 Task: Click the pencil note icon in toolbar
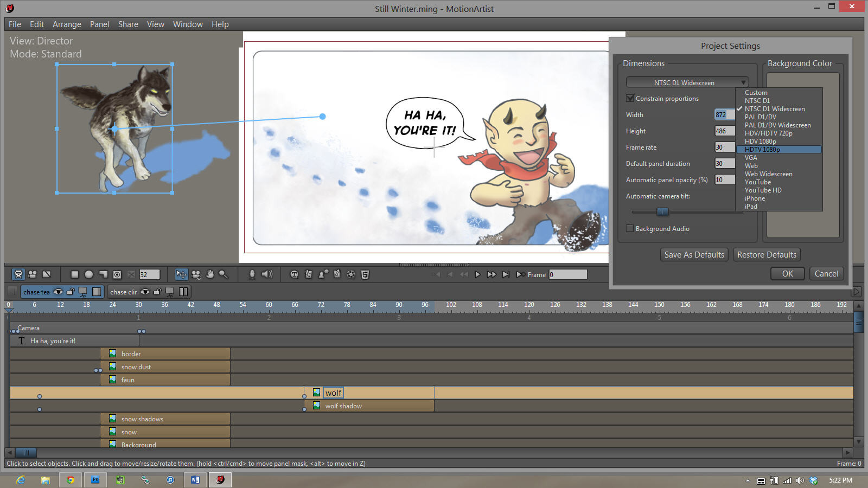337,274
